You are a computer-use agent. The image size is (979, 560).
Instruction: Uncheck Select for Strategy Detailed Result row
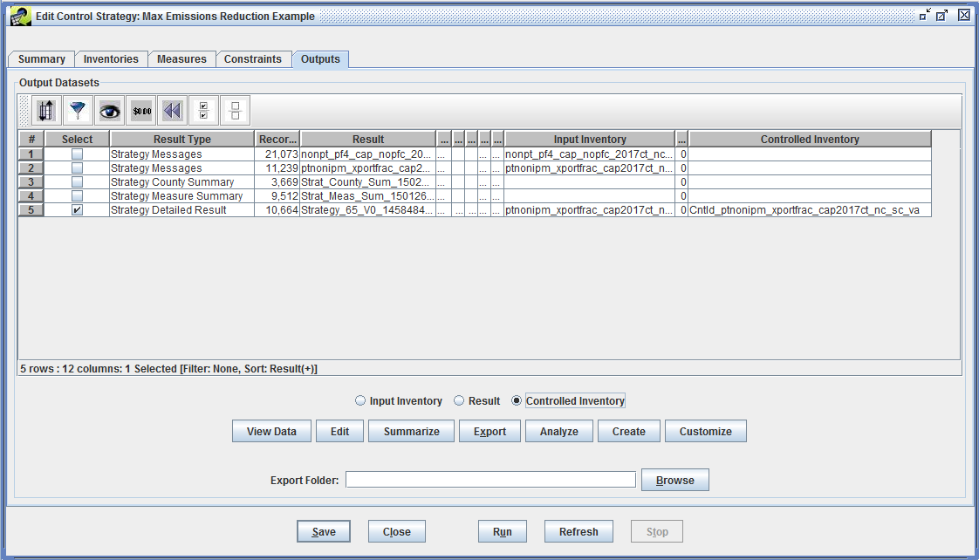tap(77, 209)
